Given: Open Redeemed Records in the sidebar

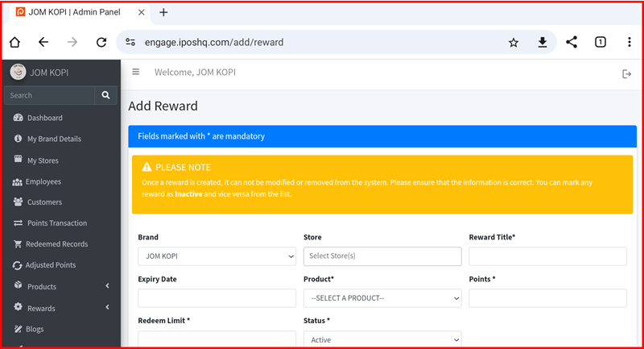Looking at the screenshot, I should click(56, 244).
